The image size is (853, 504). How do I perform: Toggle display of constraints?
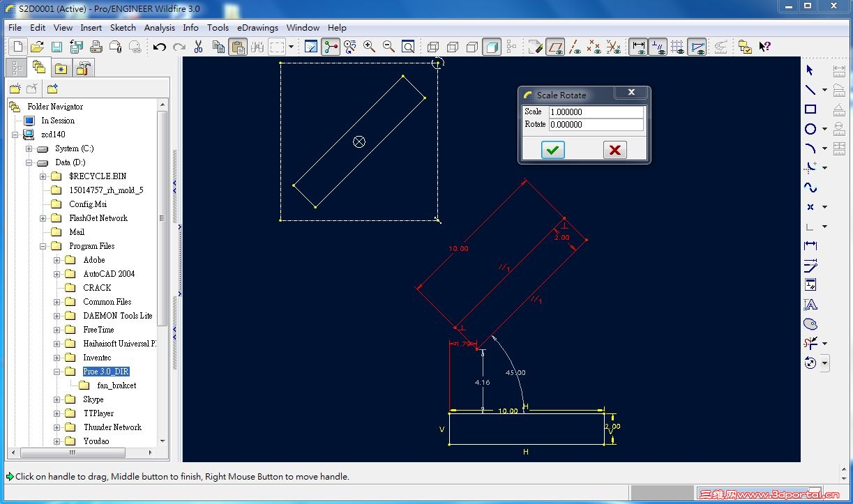click(658, 47)
